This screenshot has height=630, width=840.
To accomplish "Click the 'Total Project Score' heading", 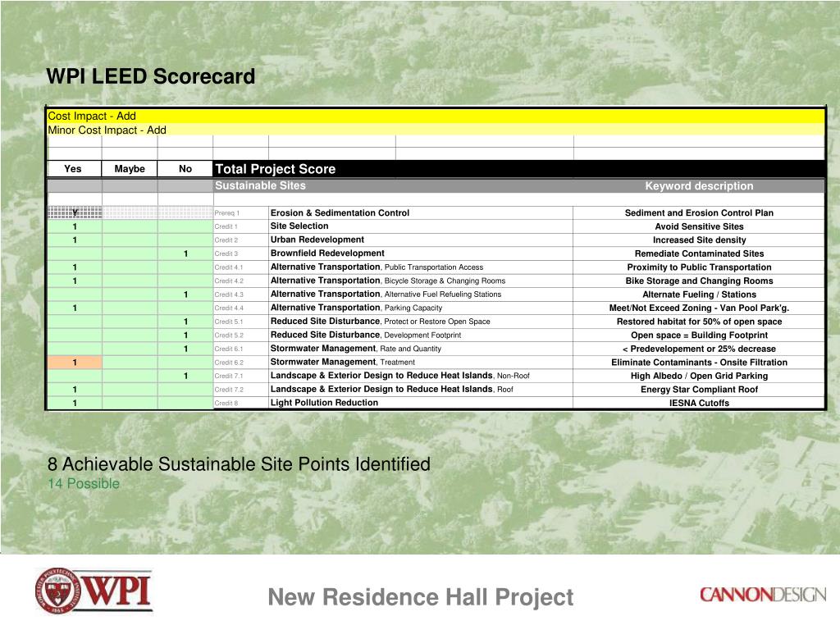I will tap(276, 169).
